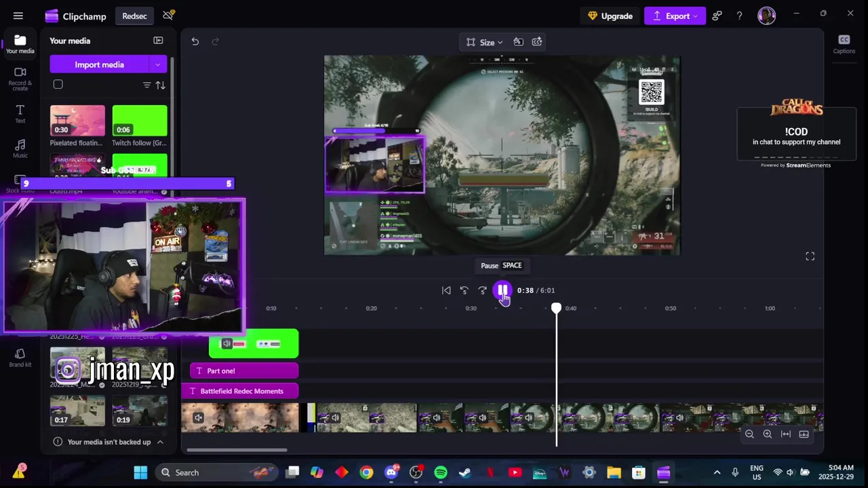Select all media checkbox
868x488 pixels.
point(58,85)
